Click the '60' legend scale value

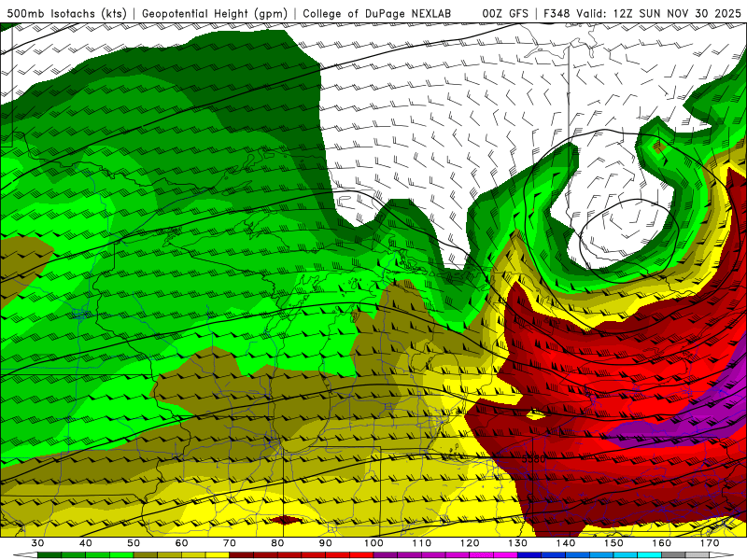[181, 543]
